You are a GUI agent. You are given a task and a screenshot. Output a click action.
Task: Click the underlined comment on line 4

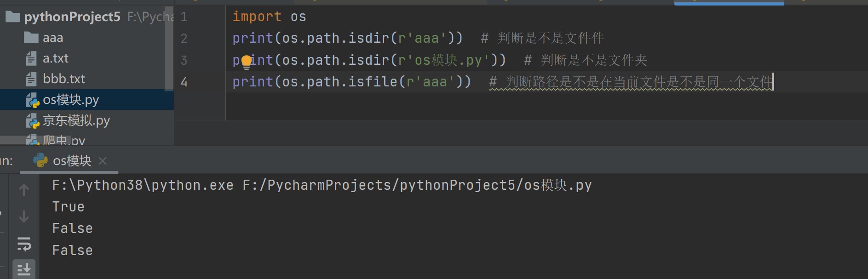click(630, 82)
